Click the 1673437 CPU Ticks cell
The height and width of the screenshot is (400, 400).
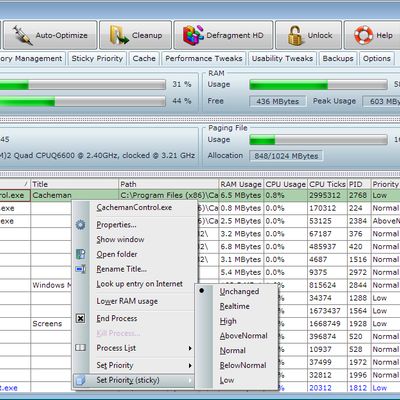click(327, 311)
